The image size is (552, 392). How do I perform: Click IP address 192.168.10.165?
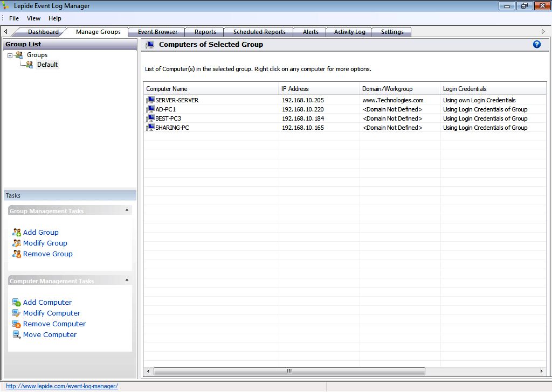[303, 128]
